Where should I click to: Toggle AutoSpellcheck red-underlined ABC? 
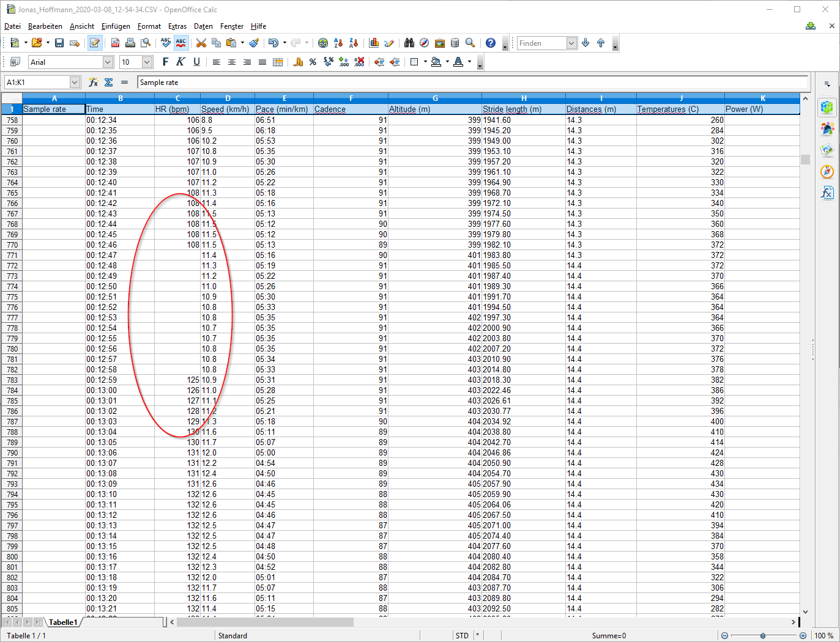(181, 43)
